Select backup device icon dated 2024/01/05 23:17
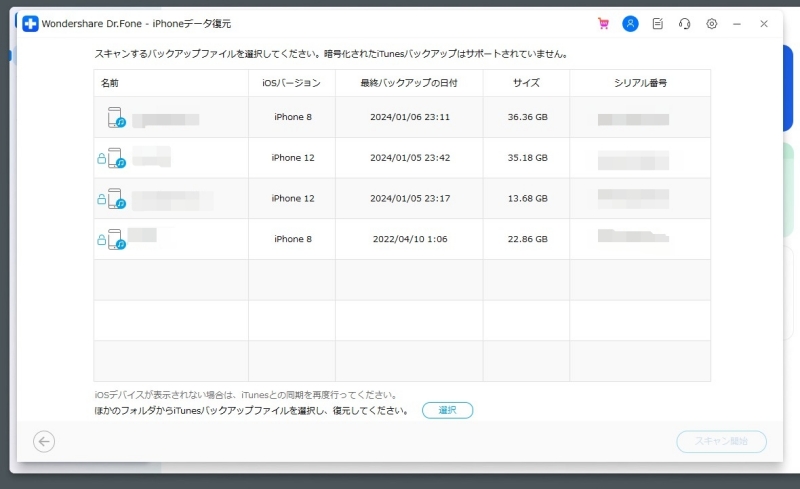The width and height of the screenshot is (800, 489). [x=116, y=199]
